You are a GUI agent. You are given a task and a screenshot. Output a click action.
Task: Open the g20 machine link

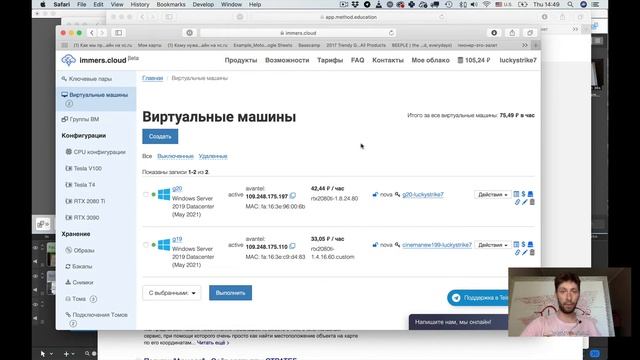tap(177, 189)
